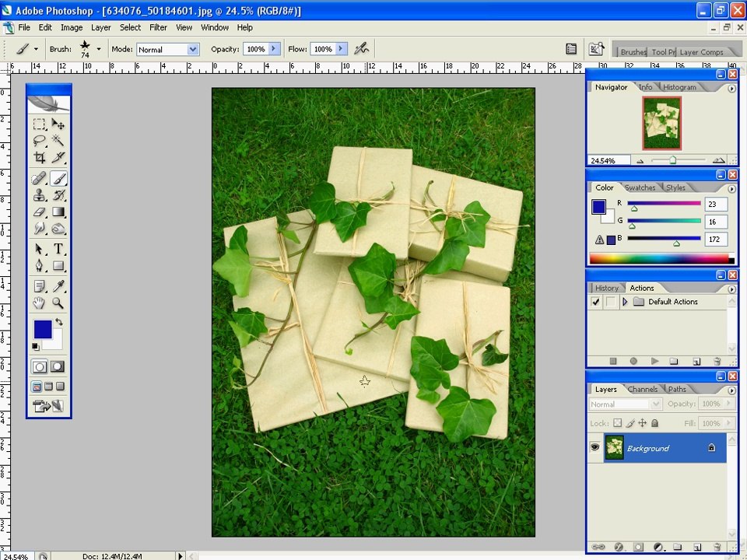Open the Opacity slider arrow
The width and height of the screenshot is (747, 560).
coord(273,48)
